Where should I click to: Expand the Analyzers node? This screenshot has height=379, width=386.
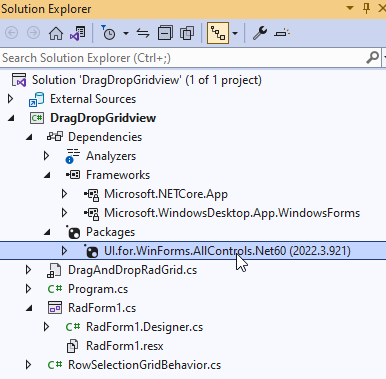coord(46,156)
